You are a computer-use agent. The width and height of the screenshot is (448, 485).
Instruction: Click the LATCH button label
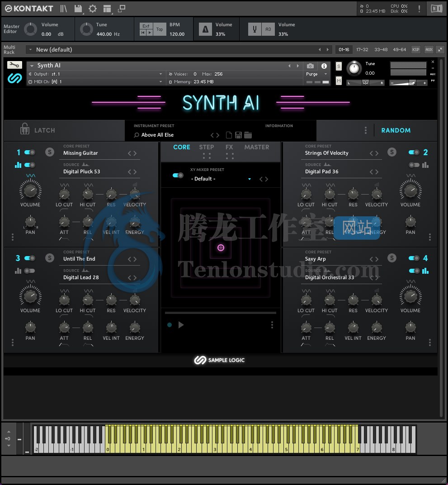44,130
